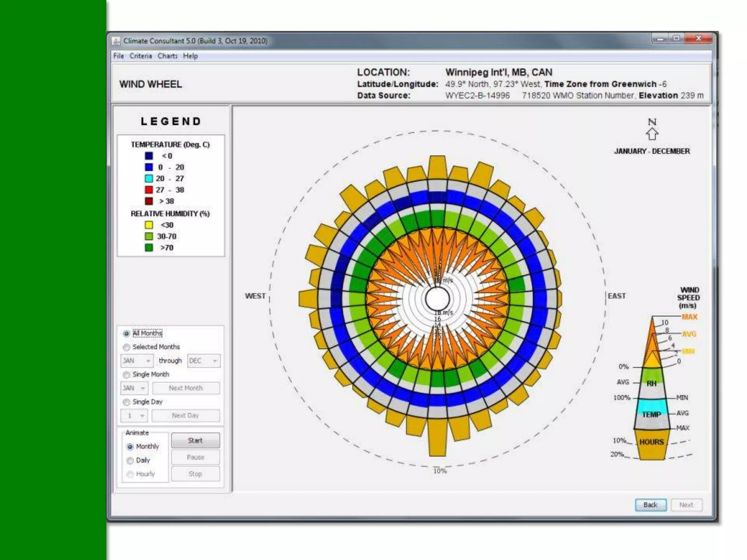Maximize the Climate Consultant window

[x=677, y=38]
